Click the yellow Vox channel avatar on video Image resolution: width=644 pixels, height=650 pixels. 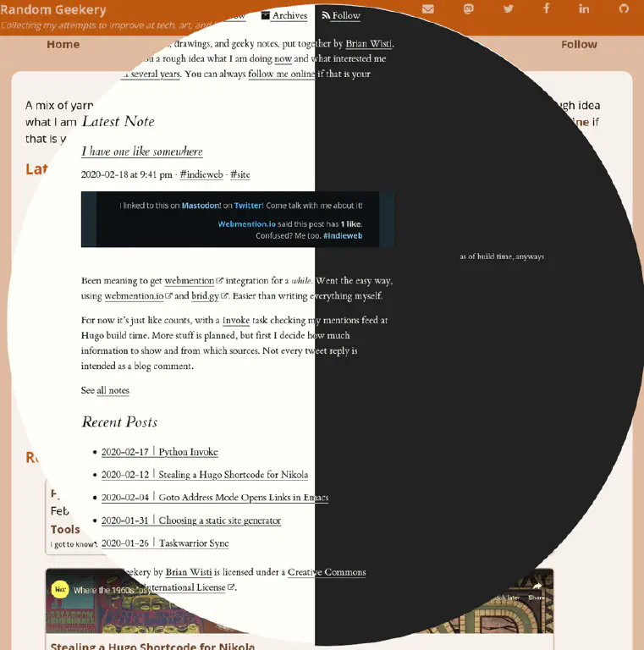point(60,589)
